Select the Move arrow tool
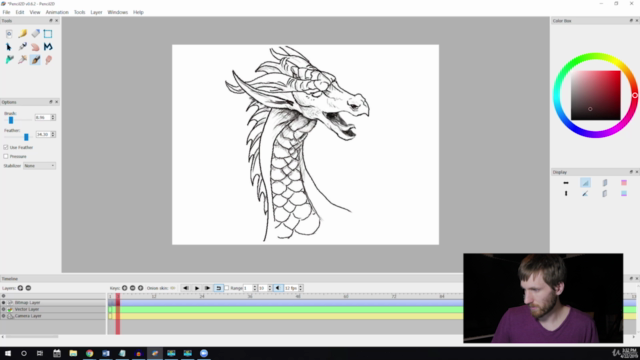This screenshot has height=360, width=640. (9, 47)
